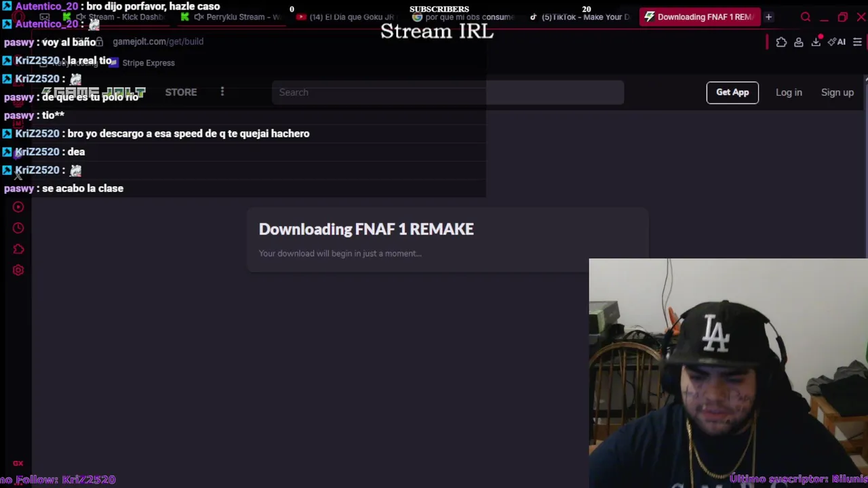
Task: Click the tab search magnifier icon
Action: (806, 17)
